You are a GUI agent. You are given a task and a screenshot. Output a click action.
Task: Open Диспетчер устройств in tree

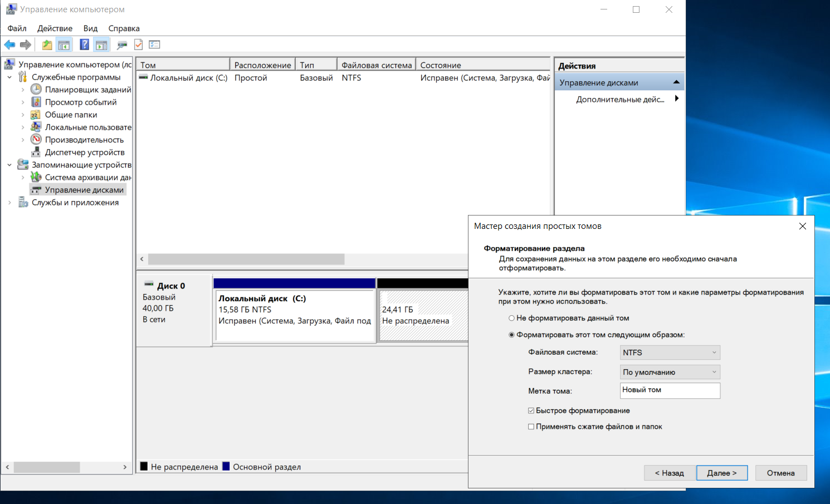point(85,152)
